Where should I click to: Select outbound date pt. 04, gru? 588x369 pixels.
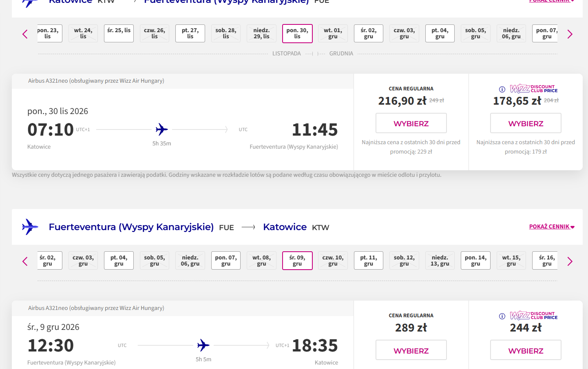(440, 33)
